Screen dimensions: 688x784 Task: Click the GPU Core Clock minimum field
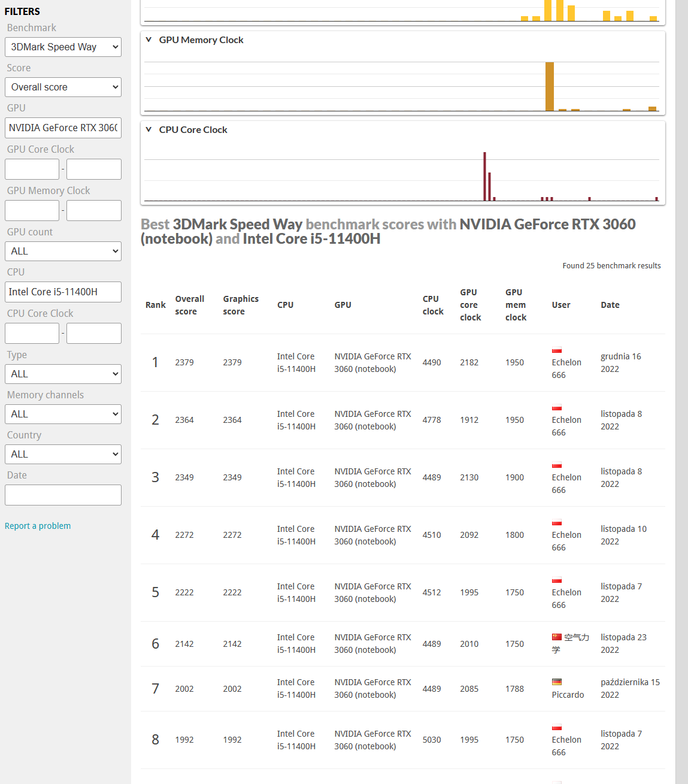(32, 169)
